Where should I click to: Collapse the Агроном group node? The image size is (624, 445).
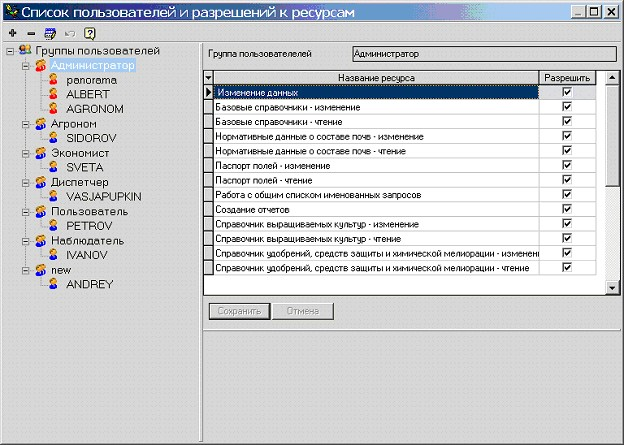coord(24,124)
